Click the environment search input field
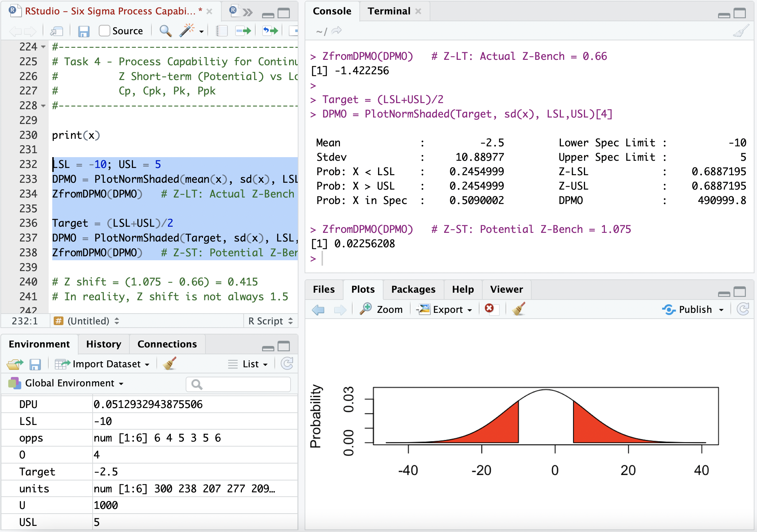The width and height of the screenshot is (757, 532). coord(242,384)
